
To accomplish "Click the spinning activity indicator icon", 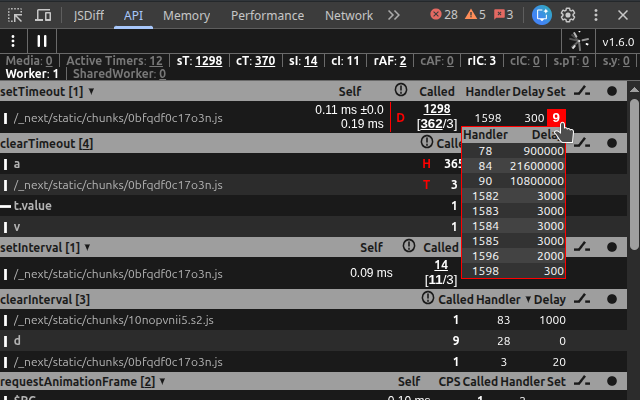I will (x=579, y=41).
